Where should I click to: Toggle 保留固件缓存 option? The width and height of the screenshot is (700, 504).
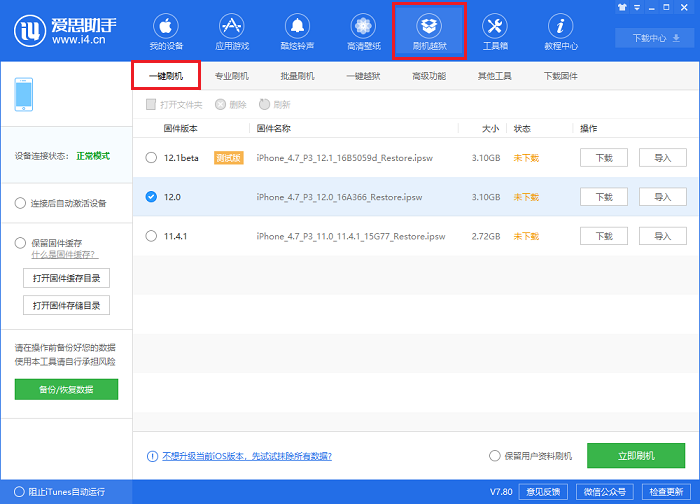tap(20, 243)
